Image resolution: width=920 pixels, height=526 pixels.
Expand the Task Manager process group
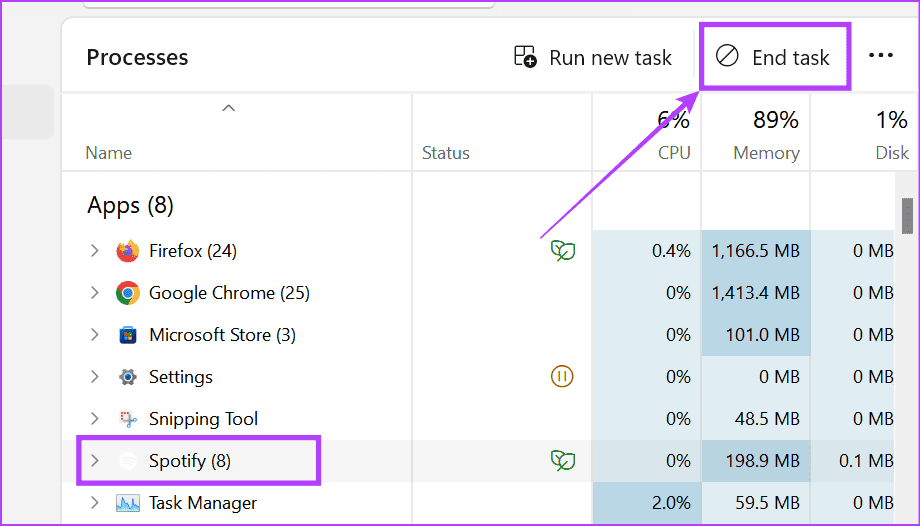pos(94,503)
